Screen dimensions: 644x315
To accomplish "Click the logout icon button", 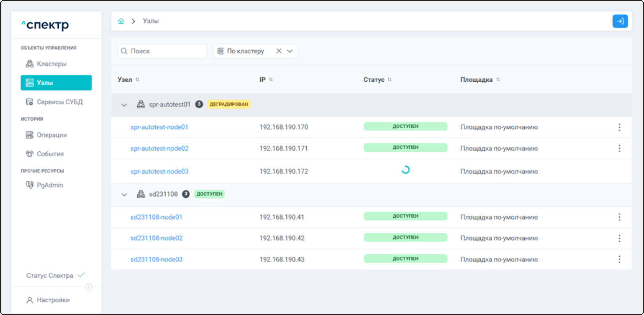I will coord(620,21).
